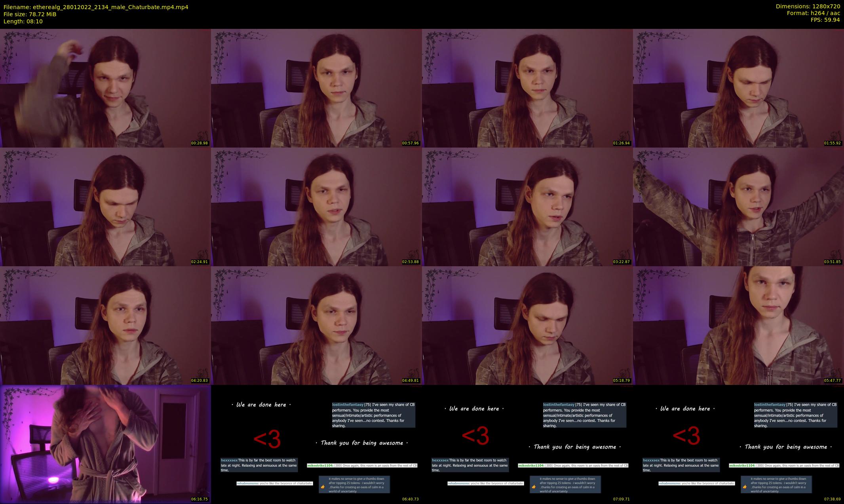The image size is (844, 504).
Task: Open the pink-lit frame at 06:16.75
Action: [105, 444]
